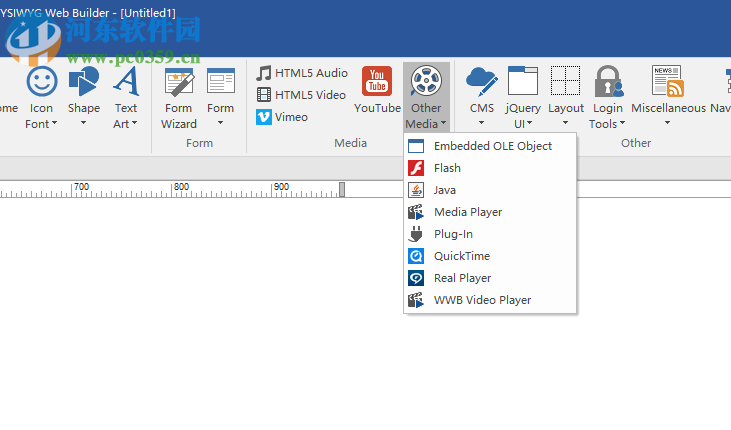Click the Java coffee cup icon

(x=416, y=190)
